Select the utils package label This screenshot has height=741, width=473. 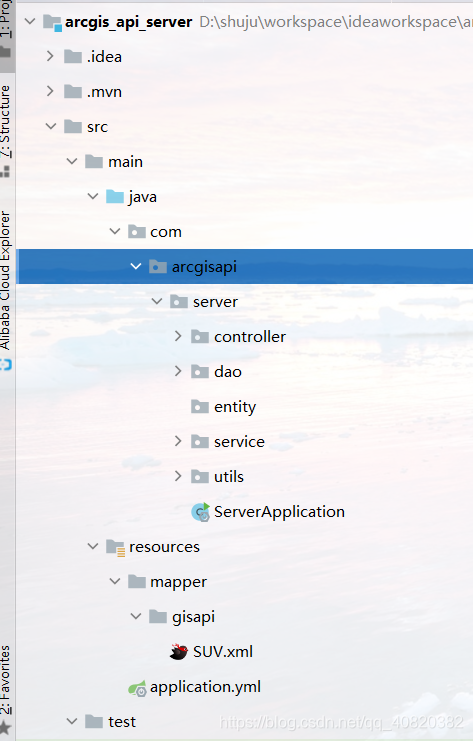coord(229,476)
